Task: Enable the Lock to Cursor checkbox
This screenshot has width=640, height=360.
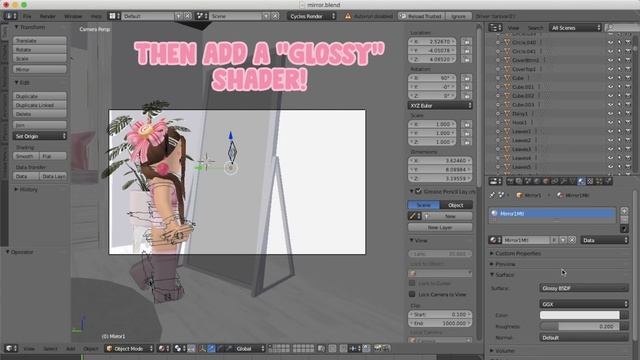Action: (412, 283)
